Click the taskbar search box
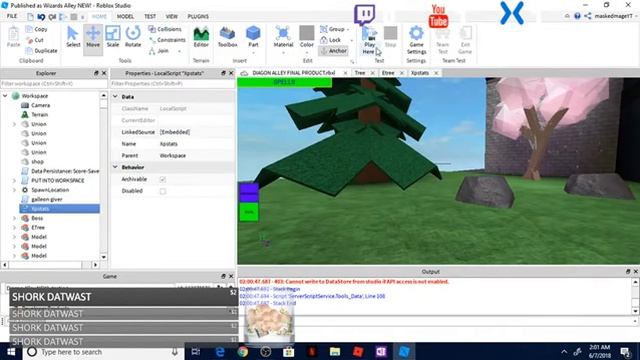The image size is (640, 360). coord(103,352)
